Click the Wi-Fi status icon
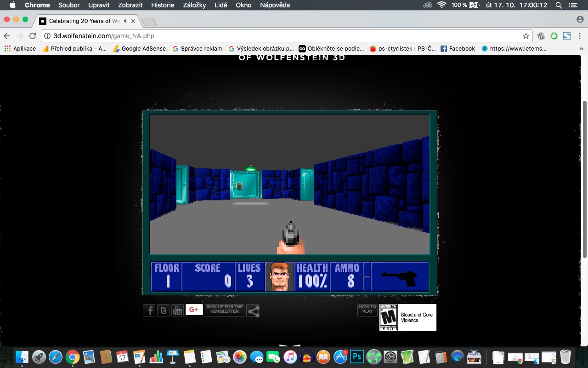The image size is (588, 368). point(442,5)
